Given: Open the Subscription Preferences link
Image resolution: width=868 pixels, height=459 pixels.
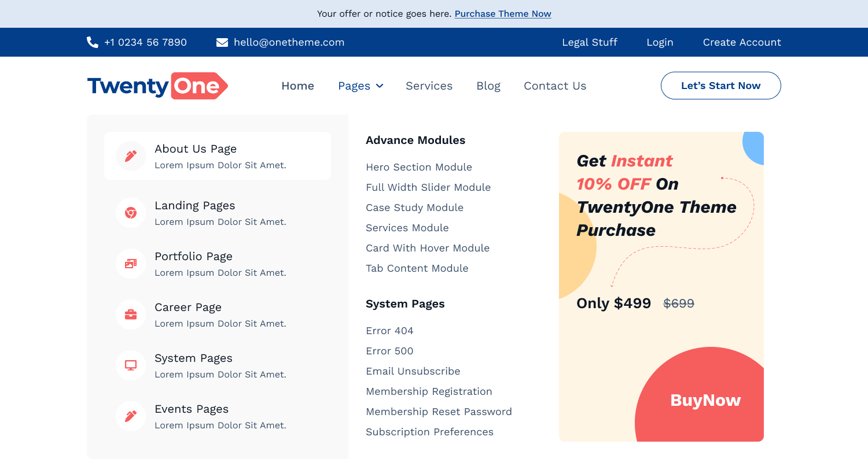Looking at the screenshot, I should 429,432.
